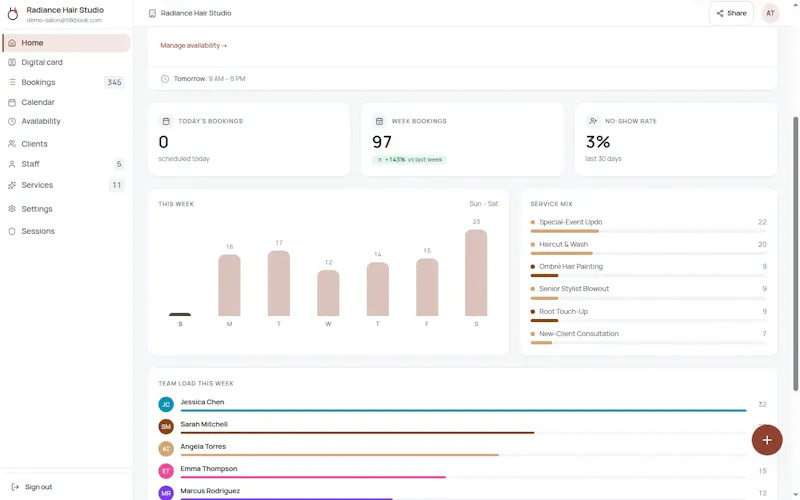Viewport: 800px width, 500px height.
Task: Click the Services sparkle icon
Action: pos(12,185)
